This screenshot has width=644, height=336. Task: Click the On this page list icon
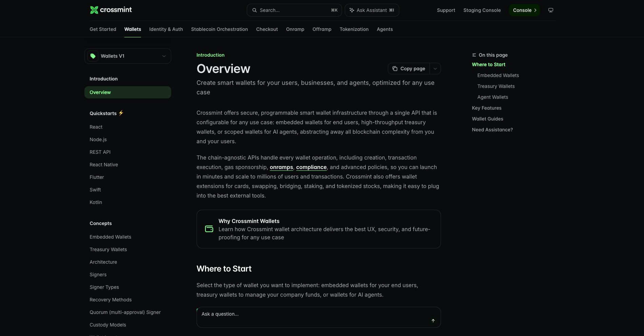(x=474, y=55)
